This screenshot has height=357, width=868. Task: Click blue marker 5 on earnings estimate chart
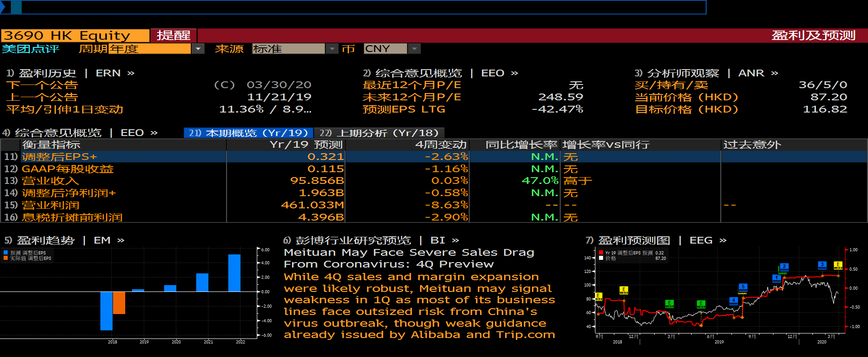[x=743, y=287]
